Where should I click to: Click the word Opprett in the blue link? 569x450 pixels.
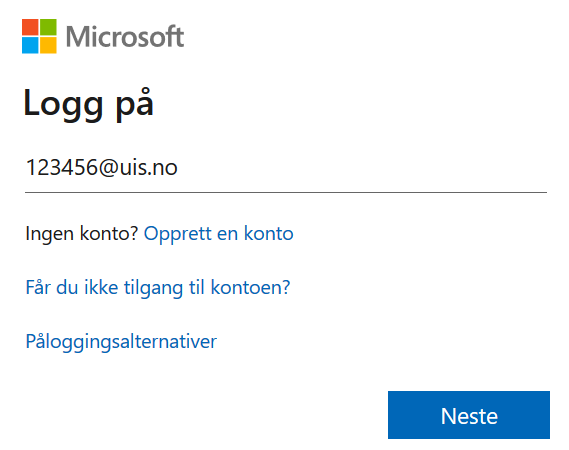click(178, 234)
